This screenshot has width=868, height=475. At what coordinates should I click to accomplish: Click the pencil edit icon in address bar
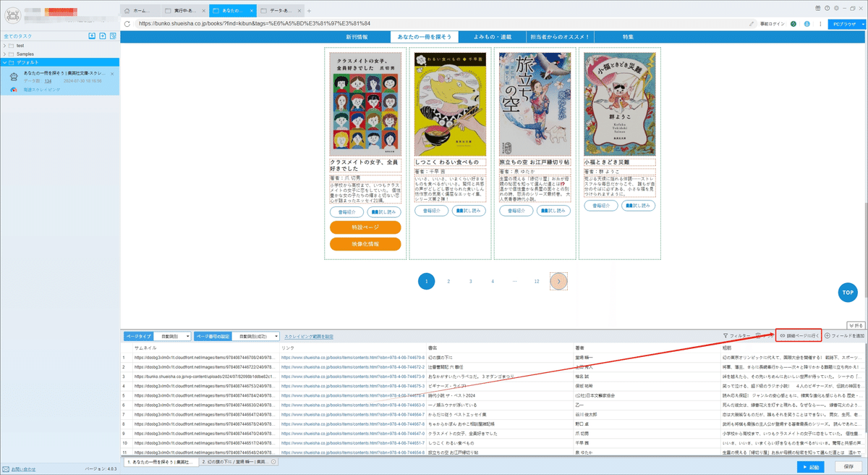tap(752, 23)
